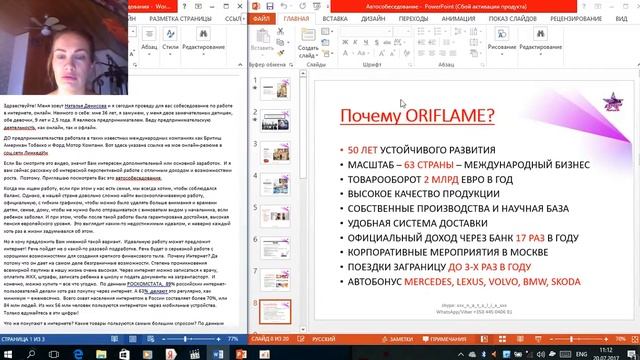Toggle text shadow S in PowerPoint
Screen dimensions: 640x360
[x=376, y=42]
